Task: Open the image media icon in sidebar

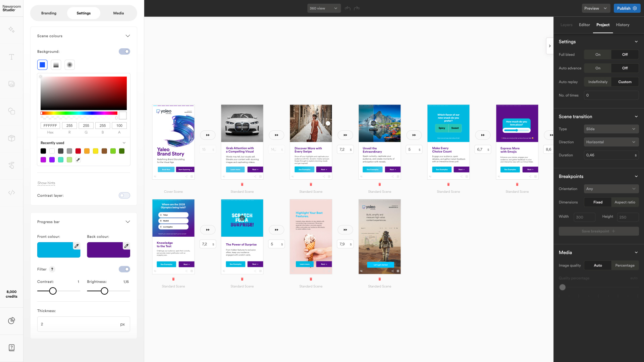Action: click(11, 84)
